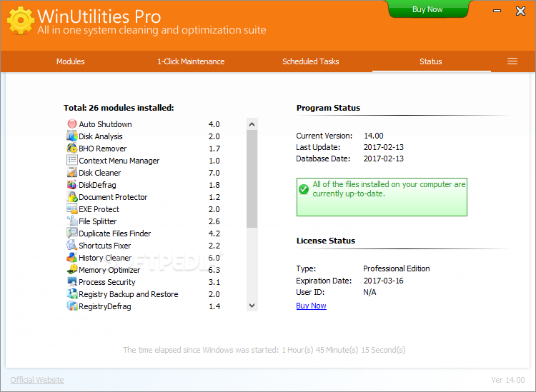Click the Database Date value
This screenshot has height=392, width=536.
[384, 159]
